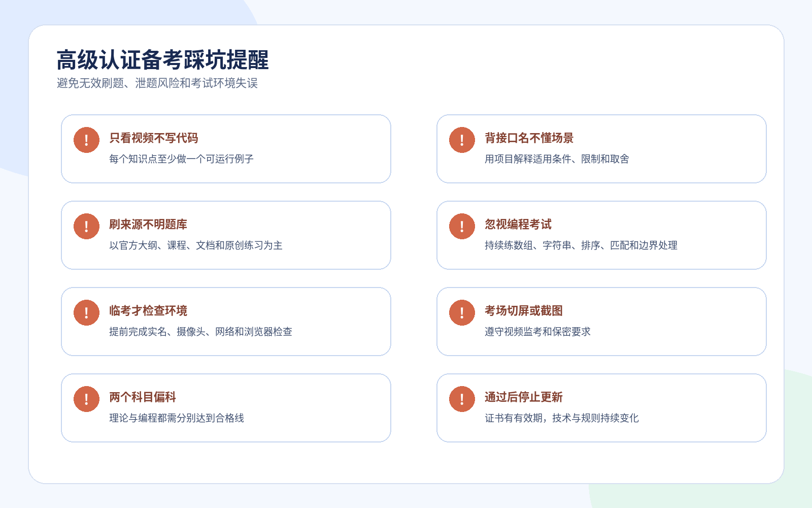Click warning icon beside 刷来源不明题库
The width and height of the screenshot is (812, 508).
(86, 226)
